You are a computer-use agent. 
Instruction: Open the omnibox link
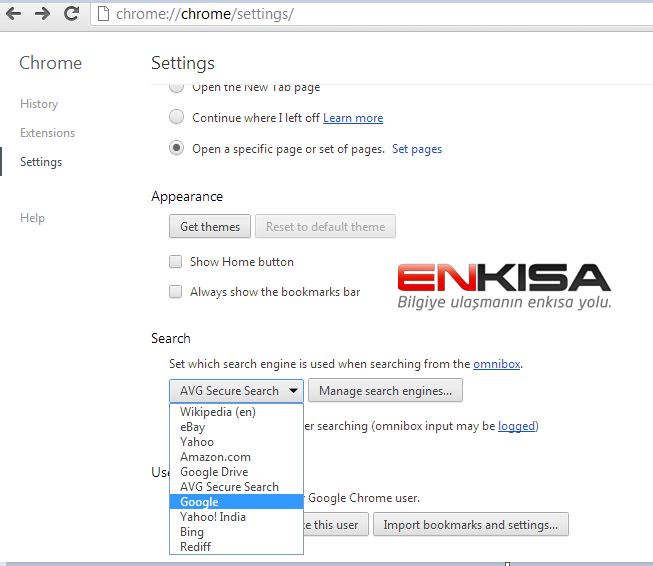point(496,364)
